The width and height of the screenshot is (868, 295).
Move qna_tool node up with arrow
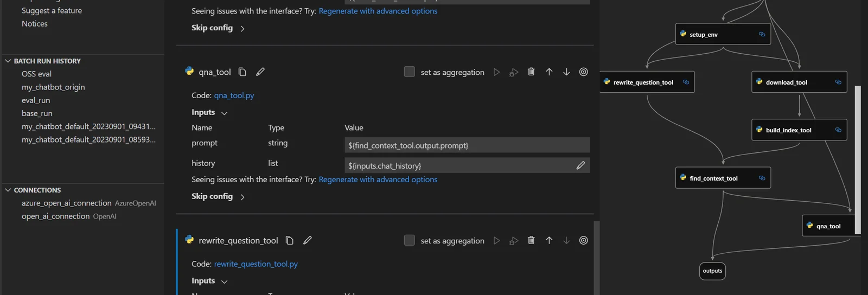coord(549,72)
